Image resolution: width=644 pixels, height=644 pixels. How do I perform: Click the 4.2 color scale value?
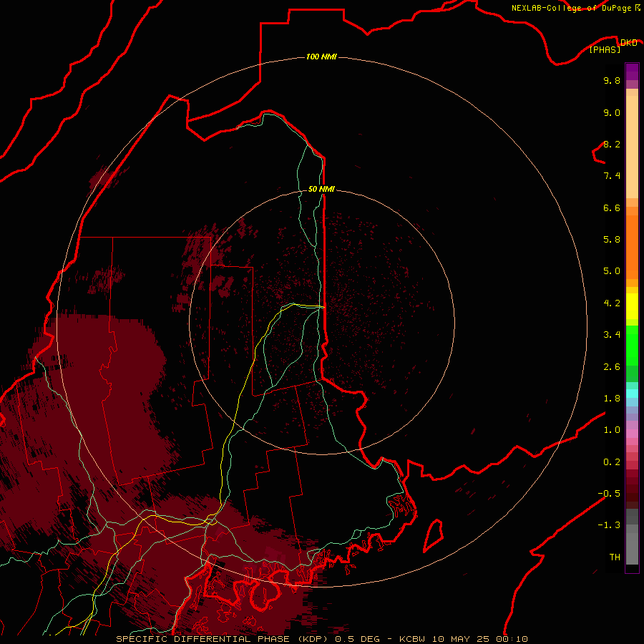click(x=612, y=303)
